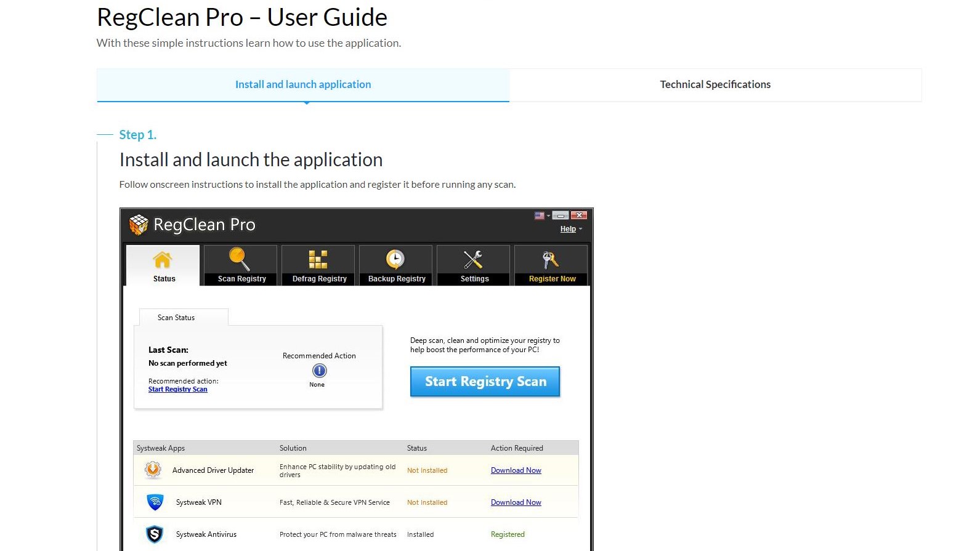Click Not Installed status for Driver Updater
This screenshot has height=551, width=980.
click(x=427, y=470)
